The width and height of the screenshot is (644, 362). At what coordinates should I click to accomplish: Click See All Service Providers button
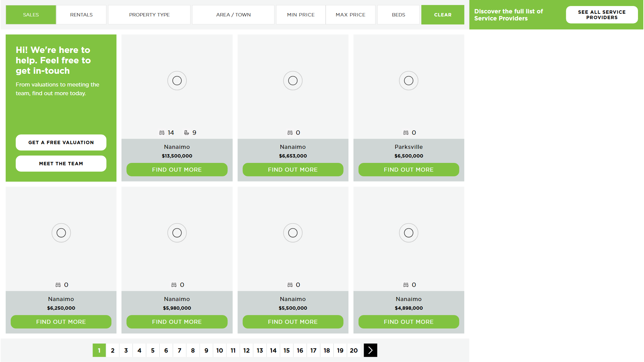click(602, 15)
